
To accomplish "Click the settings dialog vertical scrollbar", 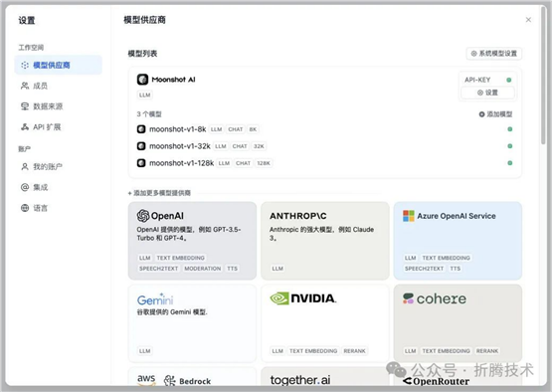I will (544, 76).
